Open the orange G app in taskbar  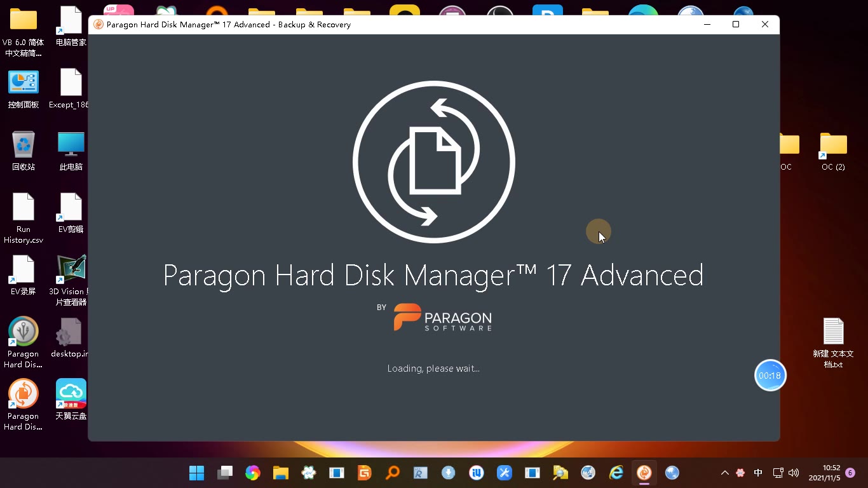[365, 473]
